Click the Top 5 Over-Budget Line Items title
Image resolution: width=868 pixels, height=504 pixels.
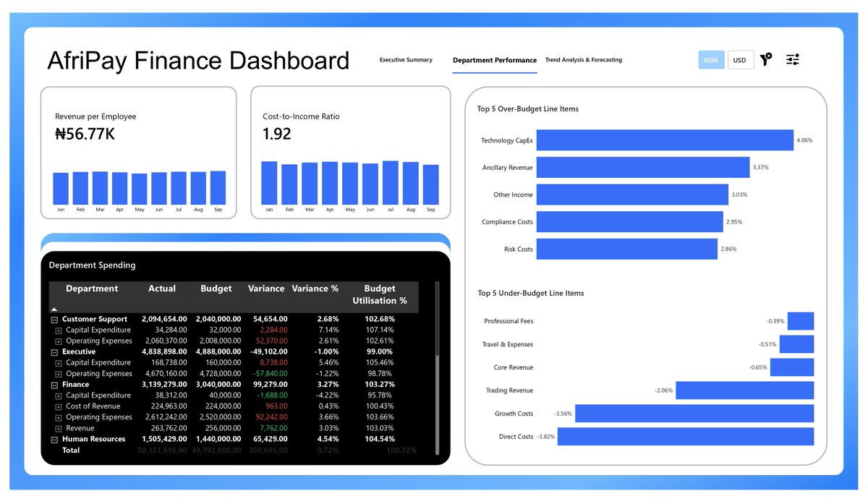(528, 109)
